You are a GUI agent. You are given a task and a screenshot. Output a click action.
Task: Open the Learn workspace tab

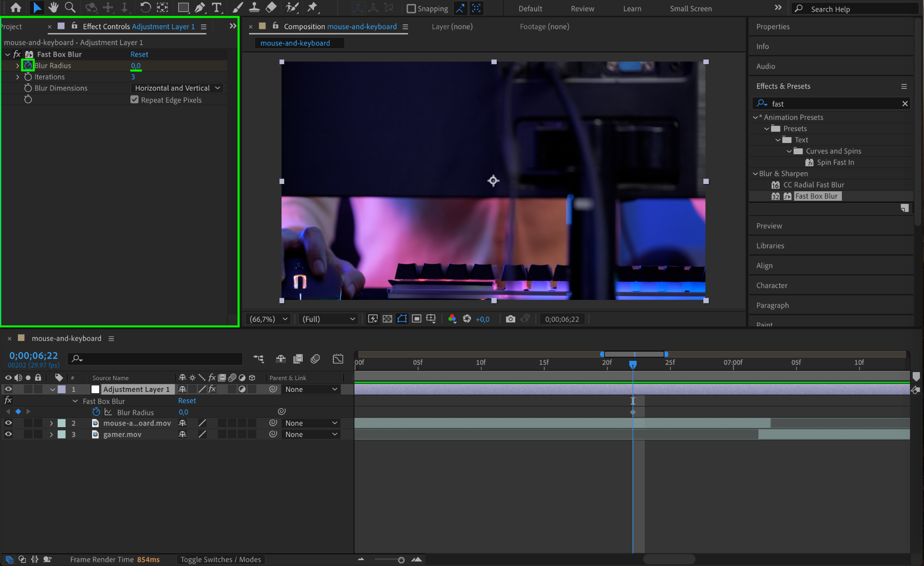tap(632, 9)
